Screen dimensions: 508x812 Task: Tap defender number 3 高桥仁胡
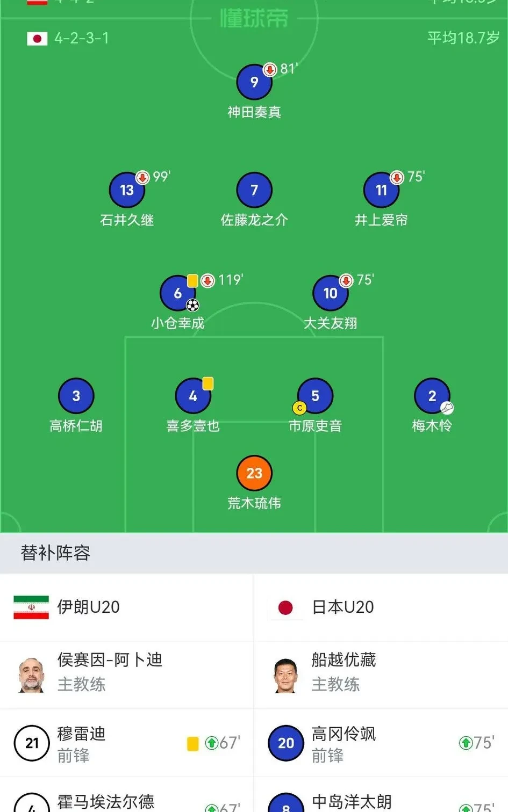(x=76, y=396)
